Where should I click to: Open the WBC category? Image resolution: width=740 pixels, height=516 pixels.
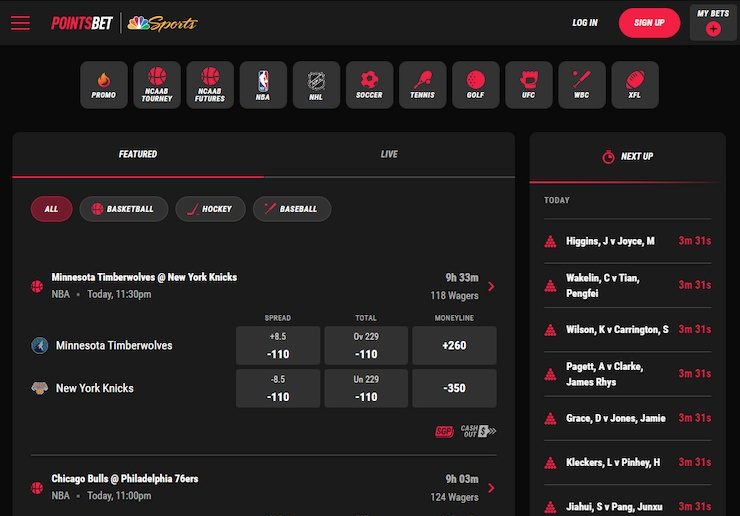581,85
